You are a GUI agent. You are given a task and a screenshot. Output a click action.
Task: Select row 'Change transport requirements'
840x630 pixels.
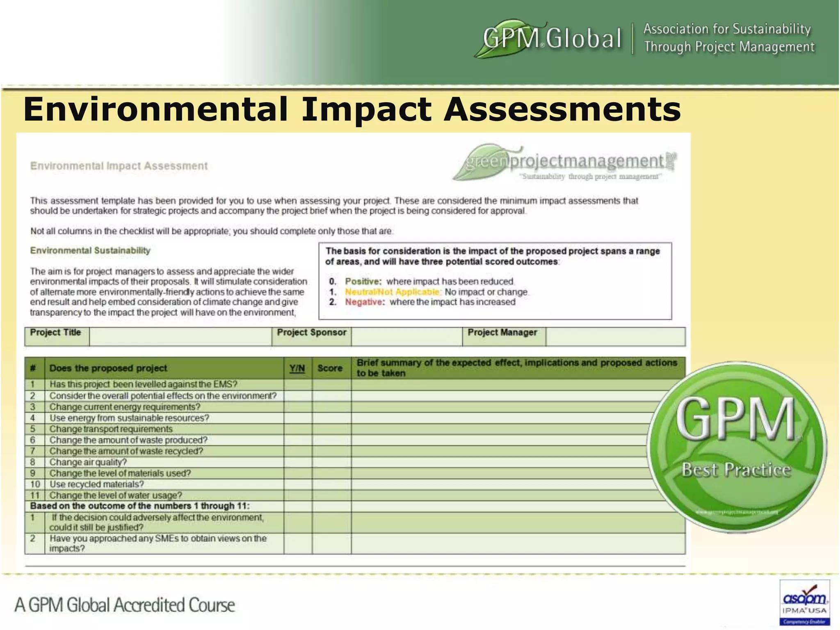[355, 429]
